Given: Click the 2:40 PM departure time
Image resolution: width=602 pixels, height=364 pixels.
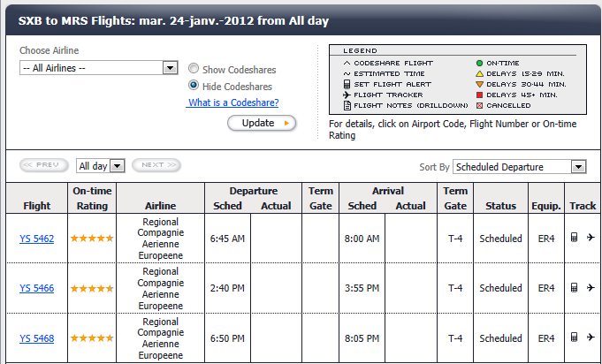Looking at the screenshot, I should tap(227, 288).
